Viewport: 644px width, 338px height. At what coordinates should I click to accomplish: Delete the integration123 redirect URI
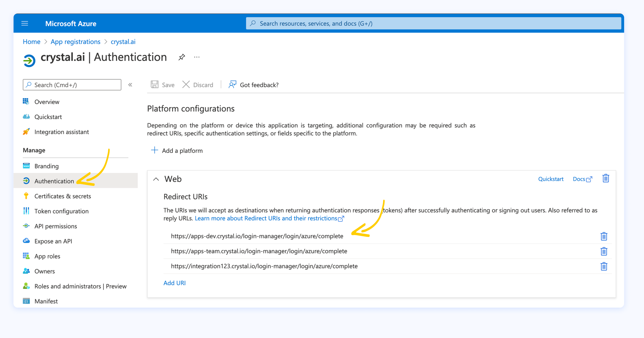pyautogui.click(x=604, y=266)
